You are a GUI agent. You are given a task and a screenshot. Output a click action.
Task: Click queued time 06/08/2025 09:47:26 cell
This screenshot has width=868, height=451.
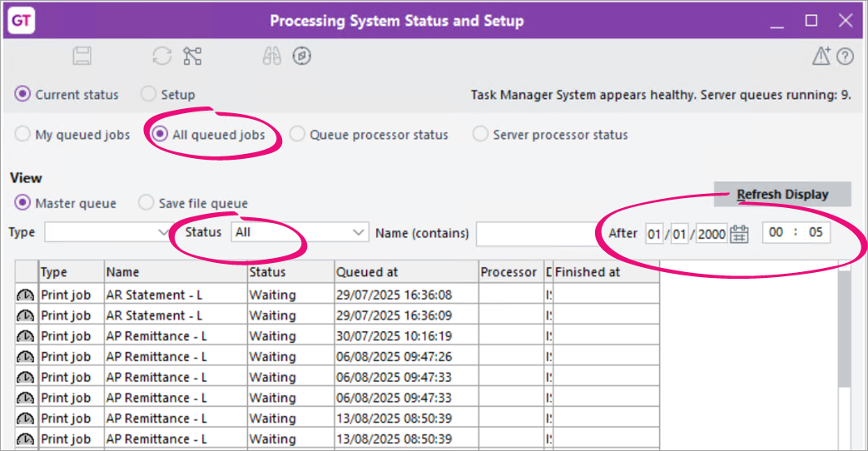click(x=407, y=357)
